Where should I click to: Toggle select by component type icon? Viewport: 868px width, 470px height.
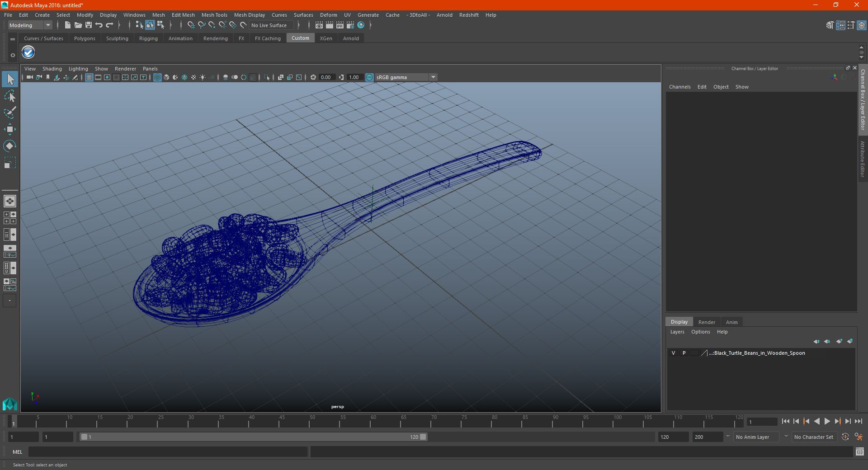(x=160, y=25)
